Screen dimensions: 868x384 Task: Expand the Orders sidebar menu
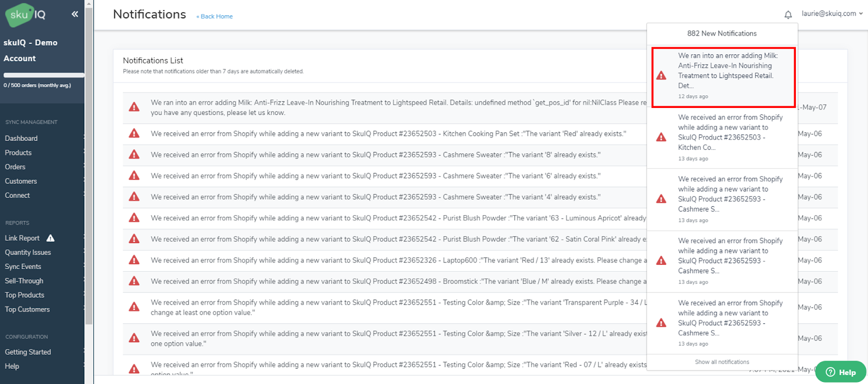pyautogui.click(x=15, y=167)
